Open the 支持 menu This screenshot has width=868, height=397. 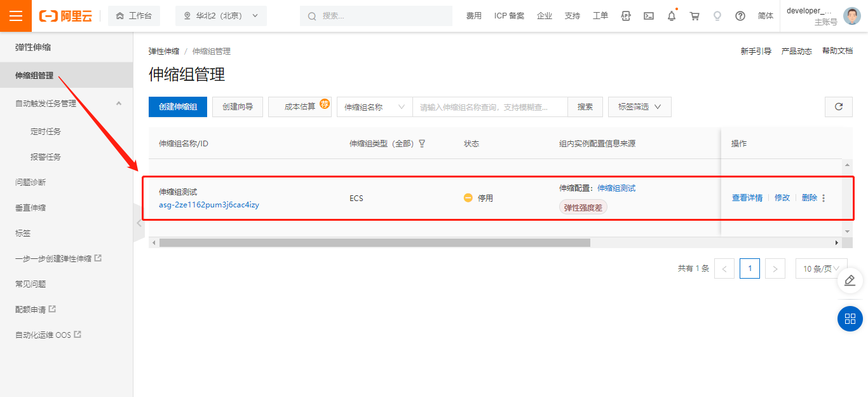coord(573,16)
